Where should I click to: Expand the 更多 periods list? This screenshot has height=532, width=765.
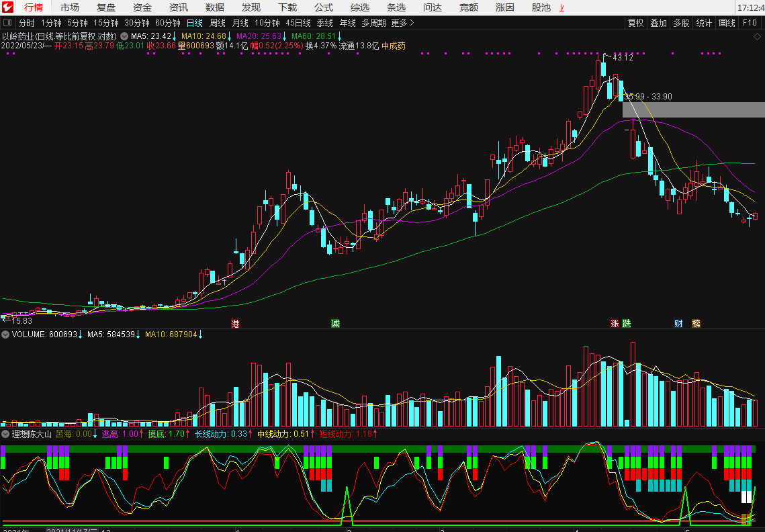point(402,23)
